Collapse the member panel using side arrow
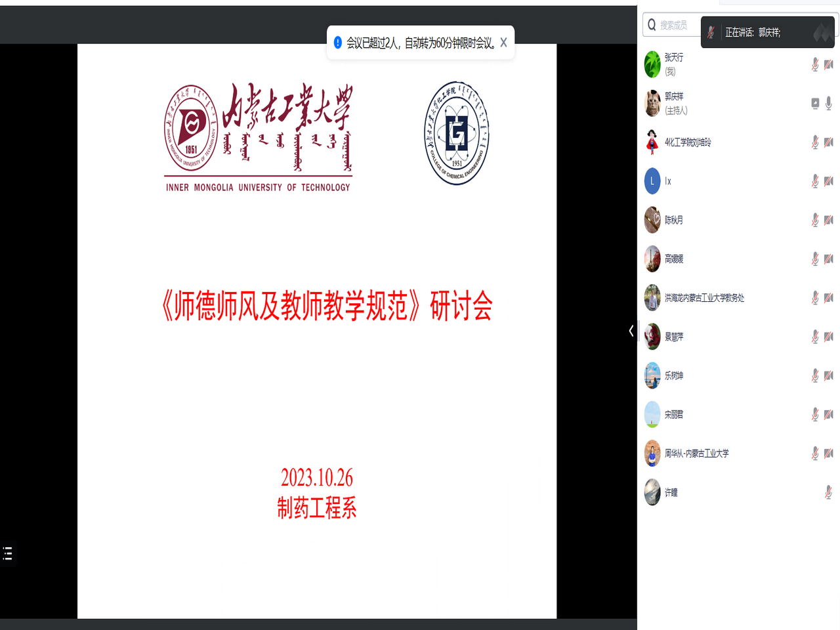The image size is (840, 630). pos(631,331)
